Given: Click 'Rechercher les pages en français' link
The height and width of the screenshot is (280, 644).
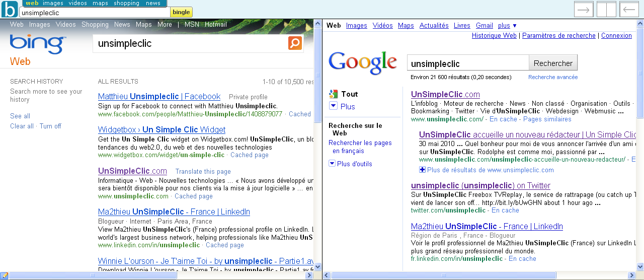Looking at the screenshot, I should point(360,147).
